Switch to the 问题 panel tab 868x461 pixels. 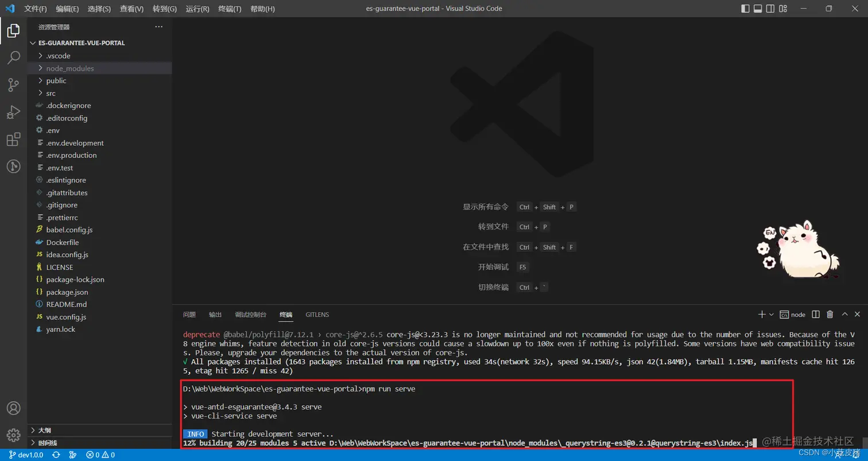point(189,315)
